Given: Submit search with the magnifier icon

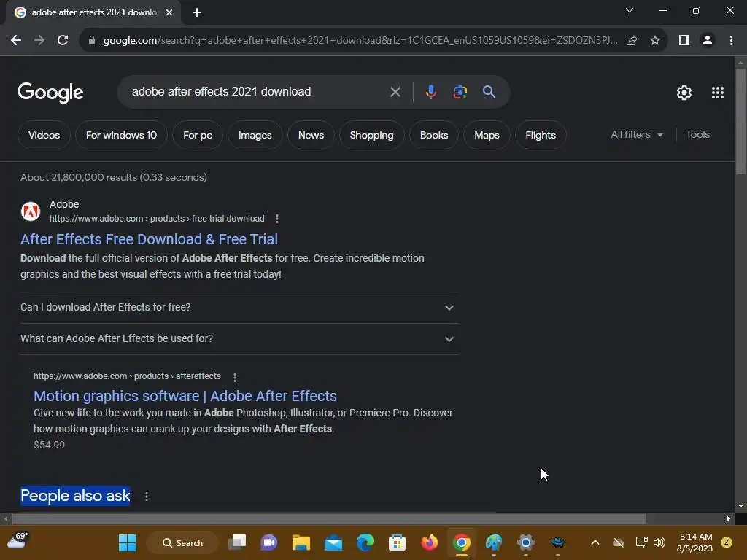Looking at the screenshot, I should 489,92.
